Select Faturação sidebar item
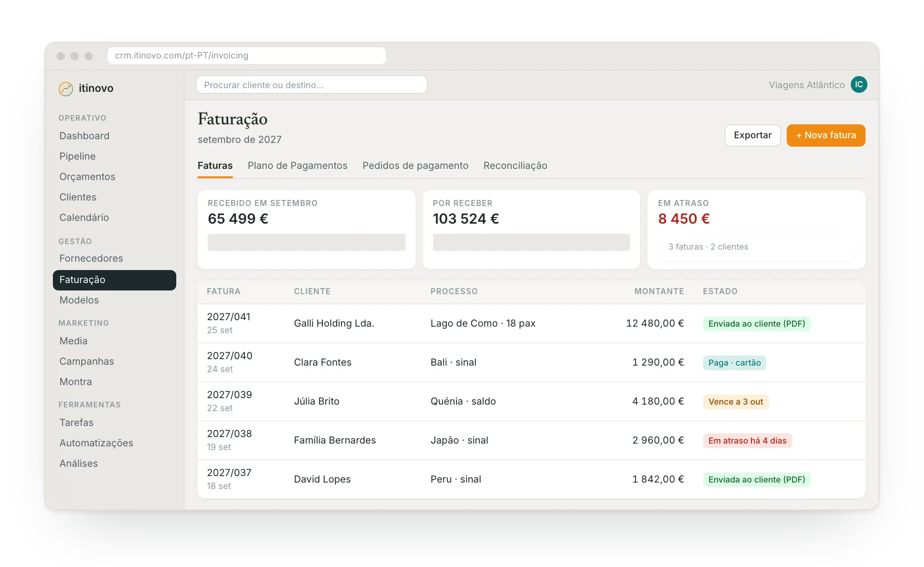 click(115, 280)
